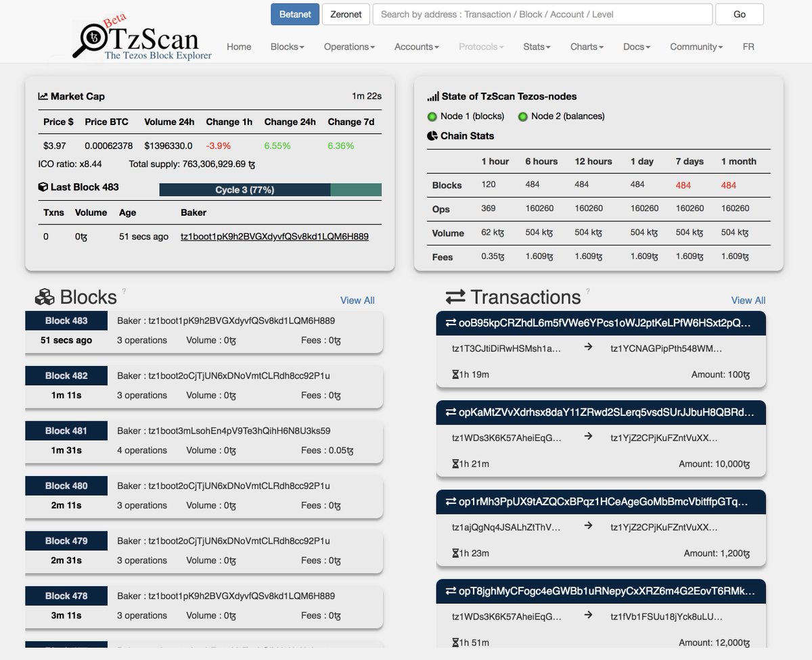Click the exchange icon on transaction opKaMtZVvXdrhsx8
This screenshot has width=812, height=660.
[x=451, y=412]
